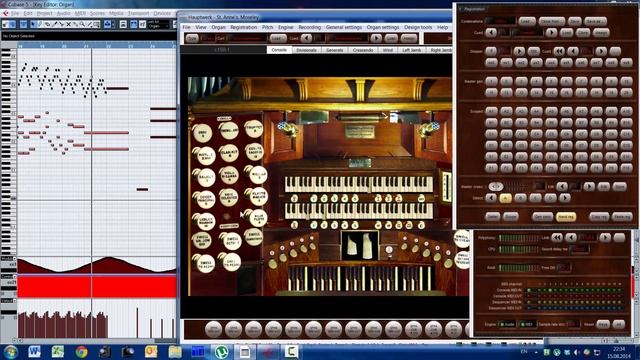Toggle Autoscroll in the Cubase Key Editor toolbar

(x=107, y=24)
